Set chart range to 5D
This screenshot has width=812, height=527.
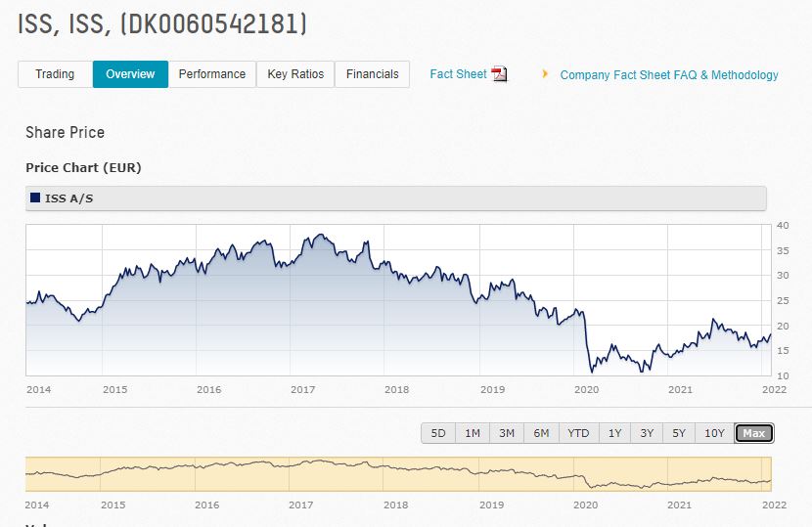pyautogui.click(x=438, y=433)
